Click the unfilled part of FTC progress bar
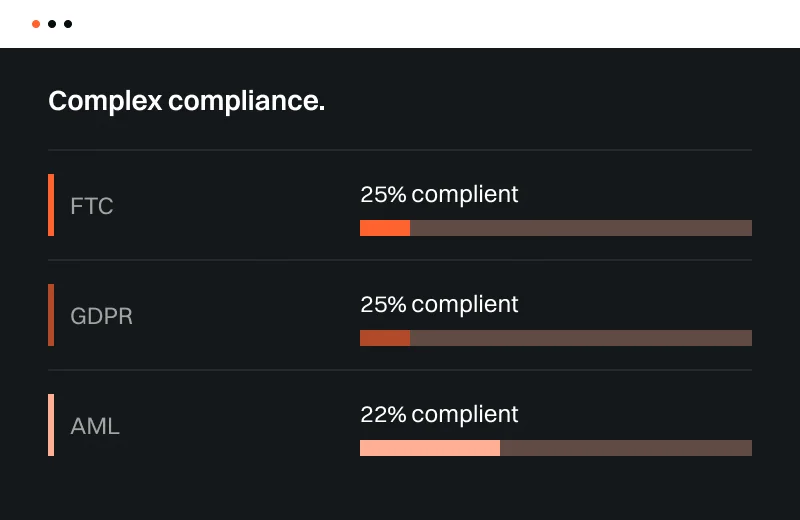Screen dimensions: 800x520 (580, 228)
